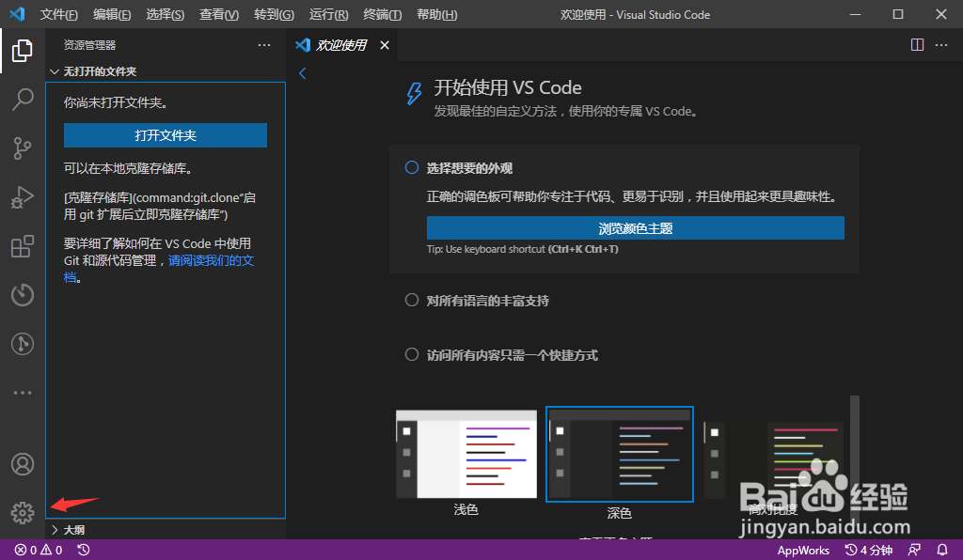Select the 访问所有内容只需一个快捷方式 step radio

point(412,354)
